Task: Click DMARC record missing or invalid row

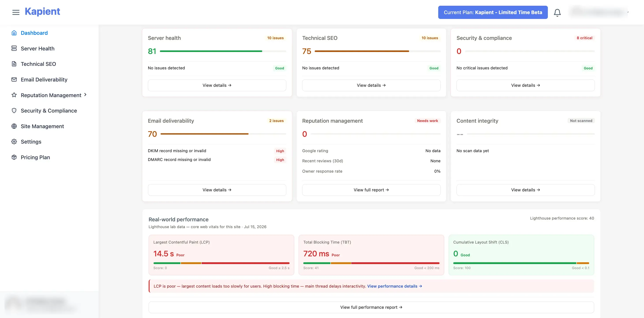Action: [217, 160]
